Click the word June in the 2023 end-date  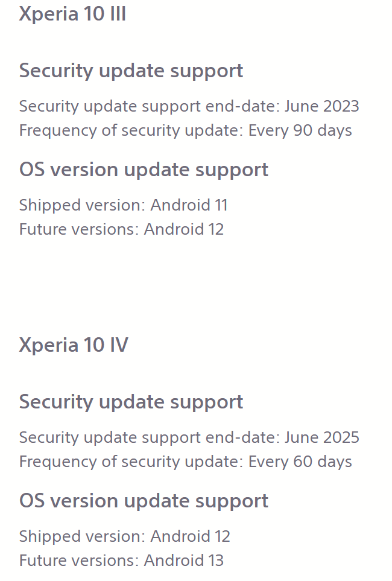point(300,106)
